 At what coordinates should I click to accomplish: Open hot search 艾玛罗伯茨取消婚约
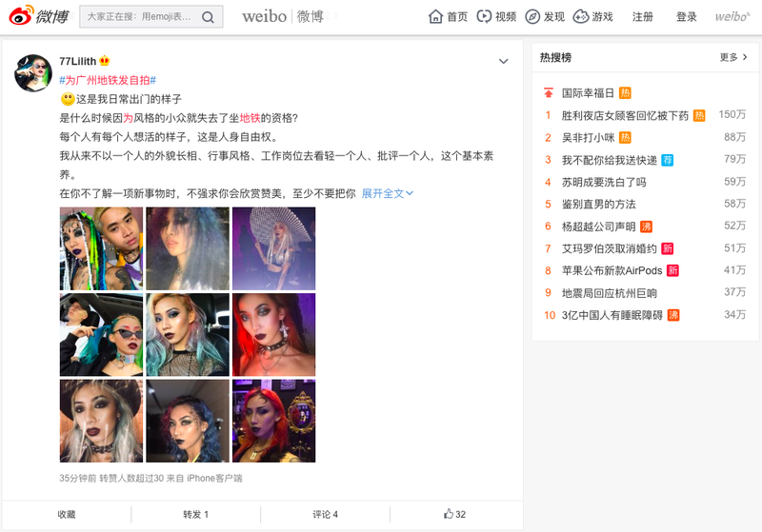(610, 249)
